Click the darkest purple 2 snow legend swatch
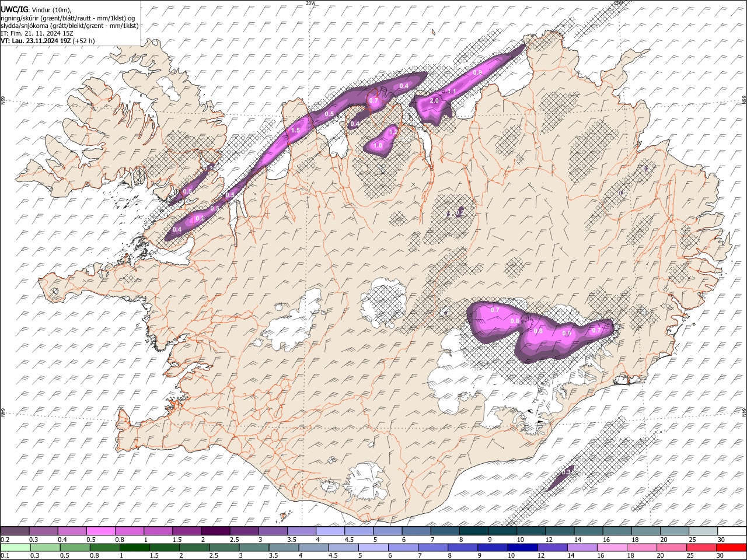This screenshot has width=747, height=560. click(x=215, y=531)
